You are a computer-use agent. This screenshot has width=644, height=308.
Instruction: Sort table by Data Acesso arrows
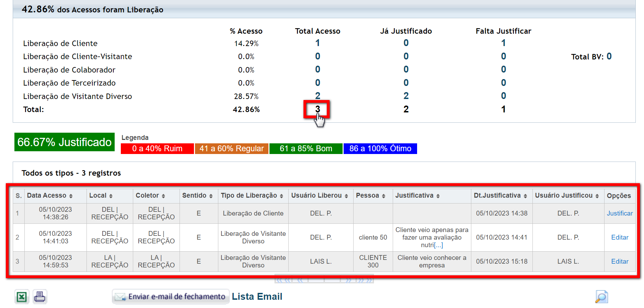click(71, 196)
